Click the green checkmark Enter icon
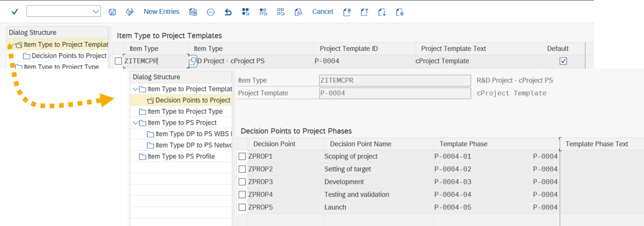The width and height of the screenshot is (644, 226). tap(14, 12)
